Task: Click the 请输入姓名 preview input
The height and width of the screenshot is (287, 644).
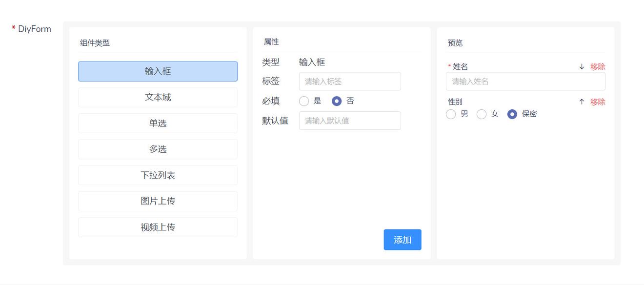Action: pos(525,82)
